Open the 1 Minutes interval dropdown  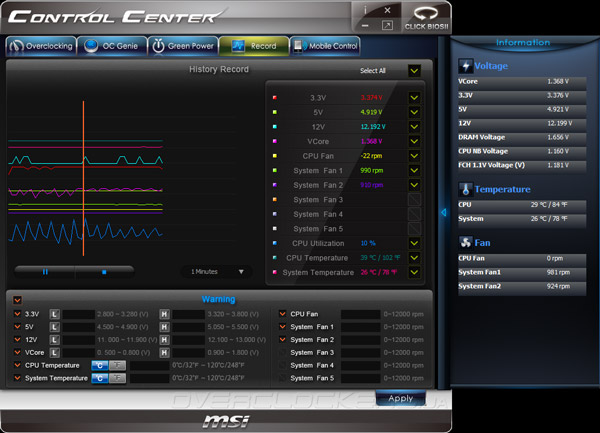tap(217, 272)
